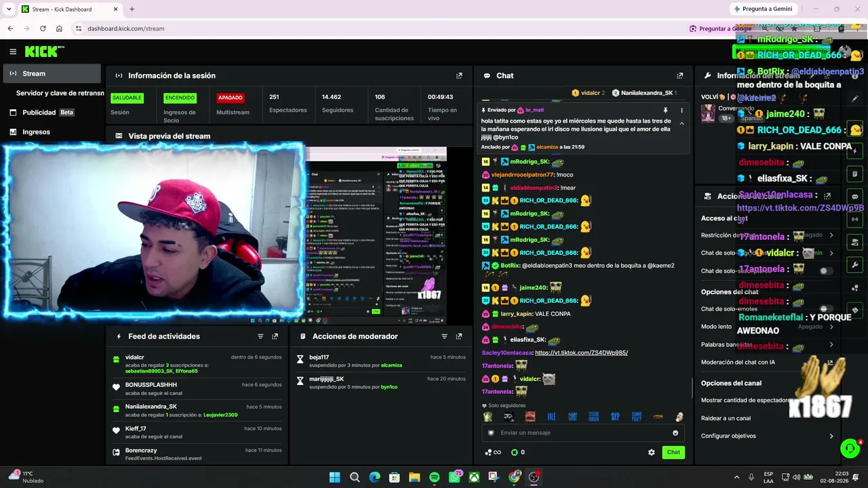Open Publicidad Beta in sidebar
868x488 pixels.
51,113
